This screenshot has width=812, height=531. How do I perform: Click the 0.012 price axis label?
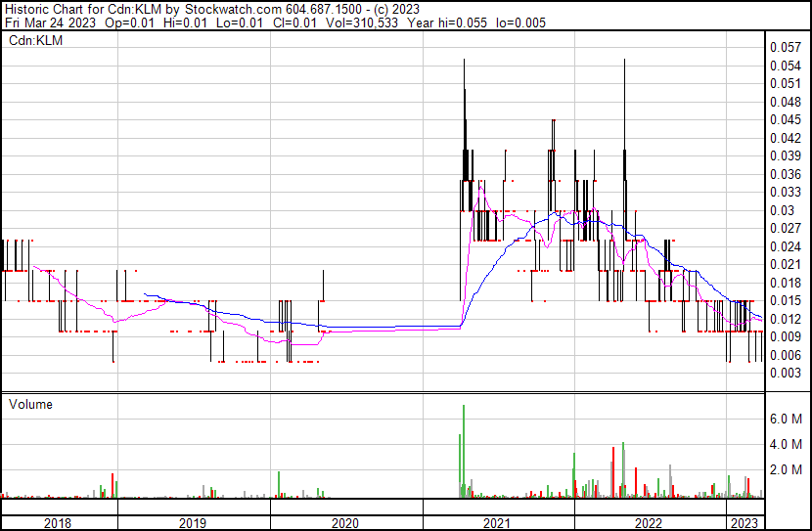pos(786,319)
